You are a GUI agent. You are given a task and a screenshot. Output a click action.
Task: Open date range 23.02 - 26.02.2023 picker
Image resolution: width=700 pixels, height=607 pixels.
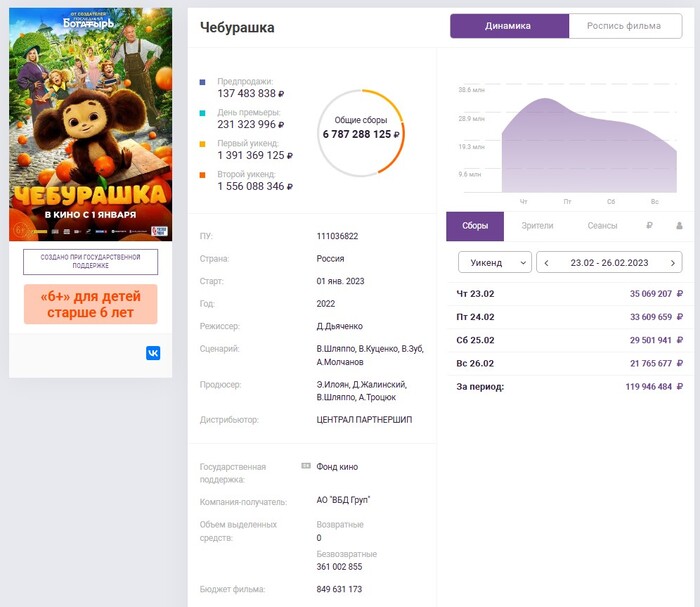(x=609, y=263)
